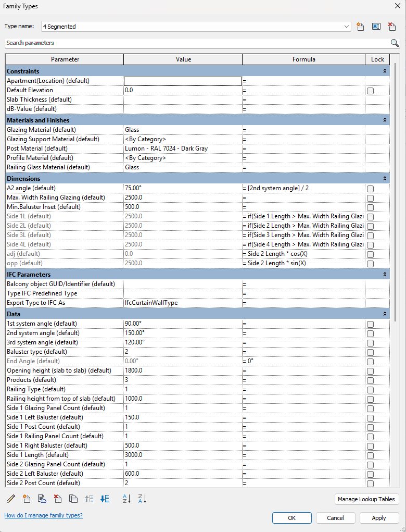This screenshot has height=532, width=406.
Task: Click the Move Parameter Up icon
Action: click(x=89, y=499)
